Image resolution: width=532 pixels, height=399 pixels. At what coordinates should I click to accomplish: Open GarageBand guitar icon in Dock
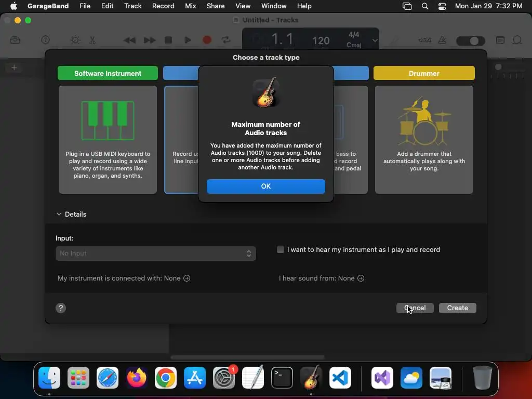click(x=311, y=377)
